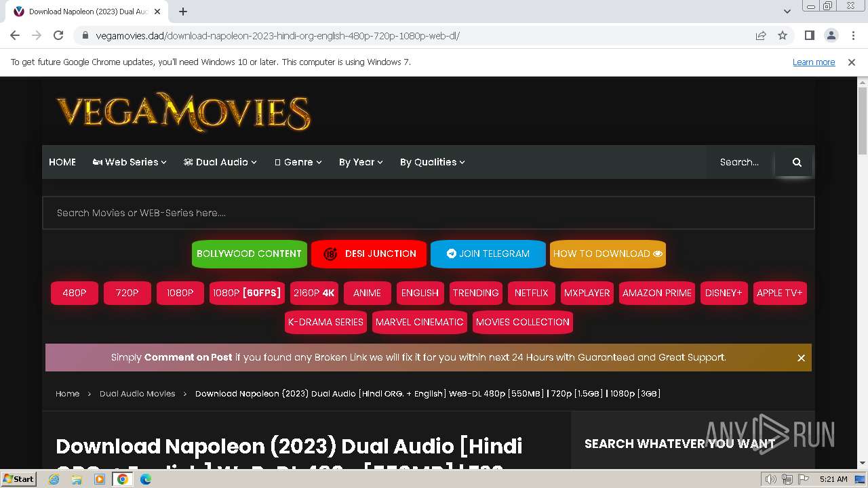Open Internet Explorer in taskbar
Viewport: 868px width, 488px height.
[54, 479]
